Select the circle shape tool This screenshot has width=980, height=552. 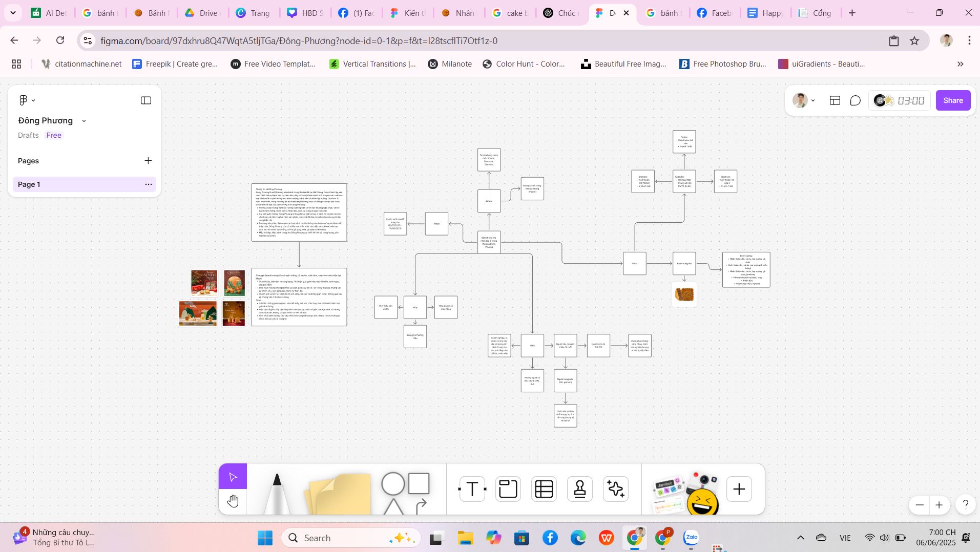(x=393, y=484)
